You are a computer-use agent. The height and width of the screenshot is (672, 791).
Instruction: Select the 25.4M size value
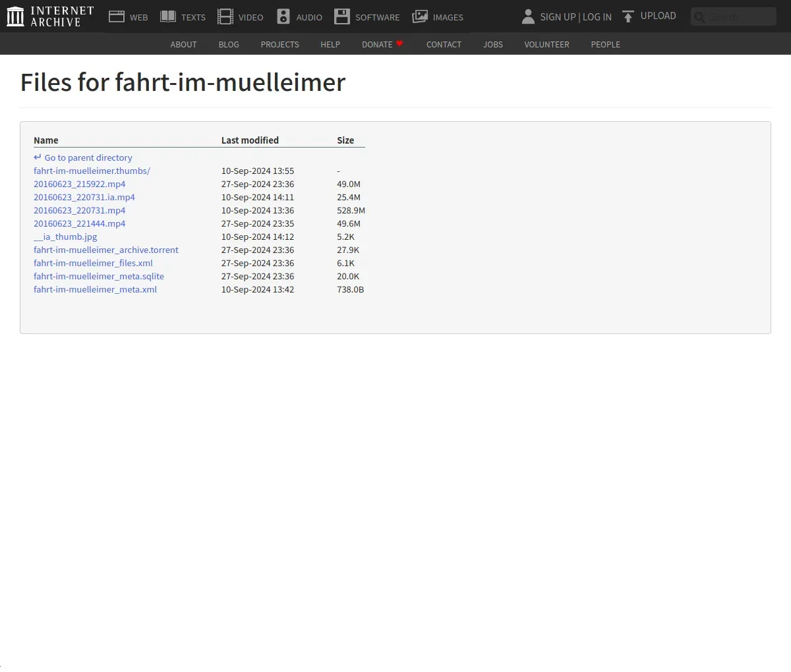[x=349, y=197]
